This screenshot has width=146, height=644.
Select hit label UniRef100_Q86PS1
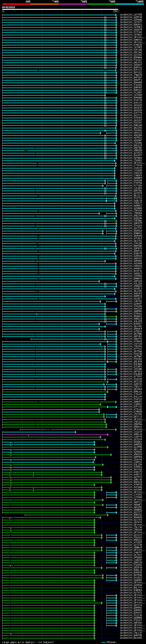(x=131, y=251)
